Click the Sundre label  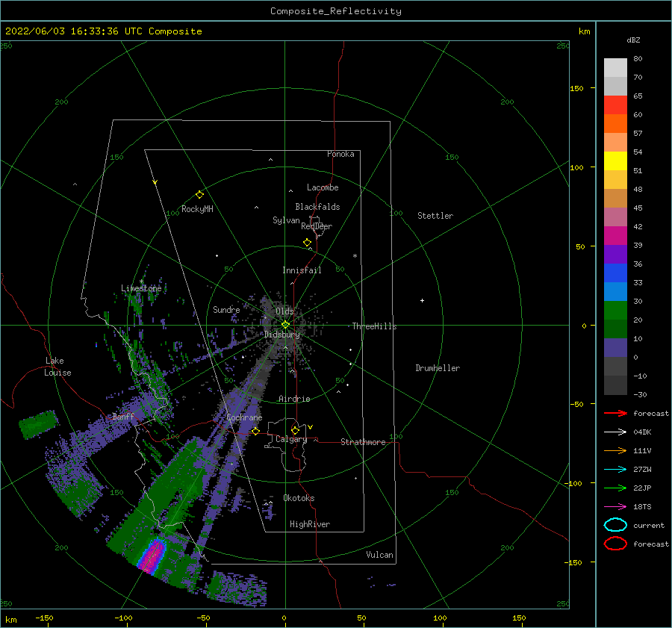tap(226, 309)
